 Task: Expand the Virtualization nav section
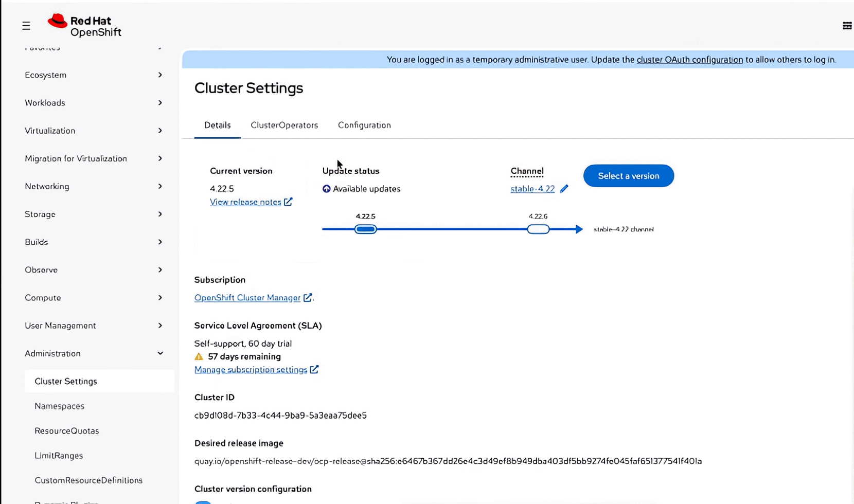pos(94,131)
